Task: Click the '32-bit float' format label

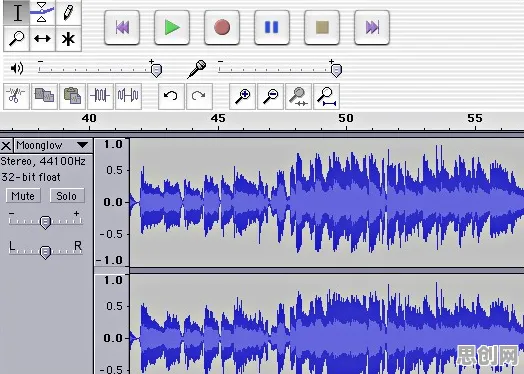Action: click(x=31, y=177)
